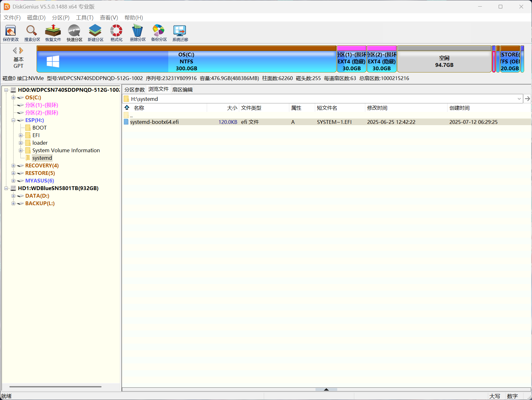The width and height of the screenshot is (532, 400).
Task: Open the Tools (工具) menu
Action: 84,18
